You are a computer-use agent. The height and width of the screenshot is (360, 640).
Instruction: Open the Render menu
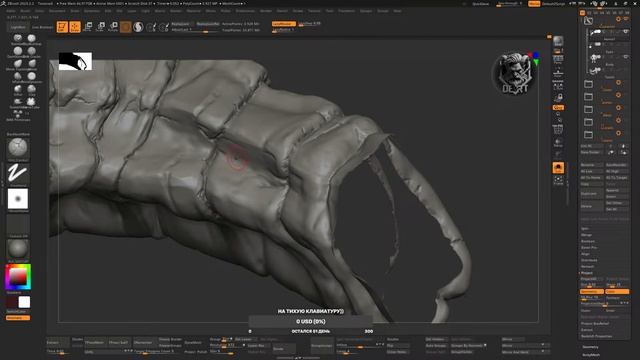(266, 11)
